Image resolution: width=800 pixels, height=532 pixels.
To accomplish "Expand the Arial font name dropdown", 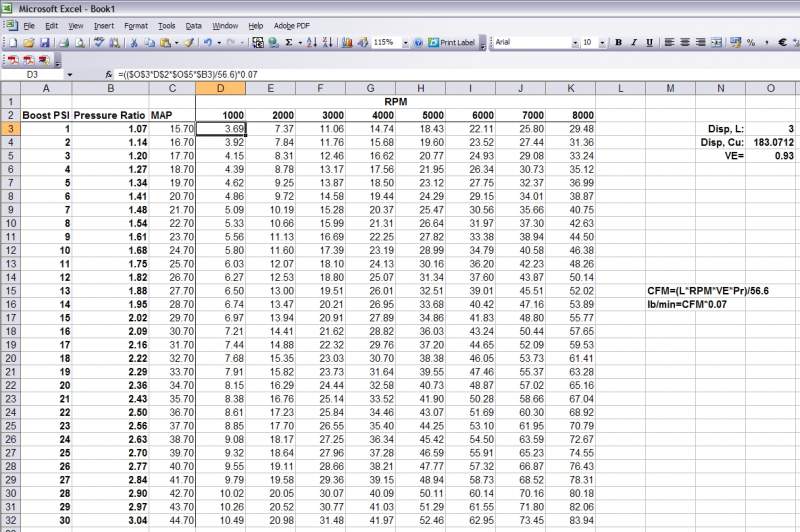I will pyautogui.click(x=573, y=43).
